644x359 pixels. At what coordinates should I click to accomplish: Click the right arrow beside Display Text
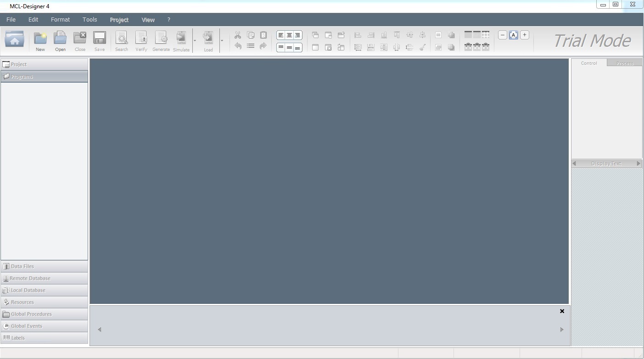[x=638, y=163]
